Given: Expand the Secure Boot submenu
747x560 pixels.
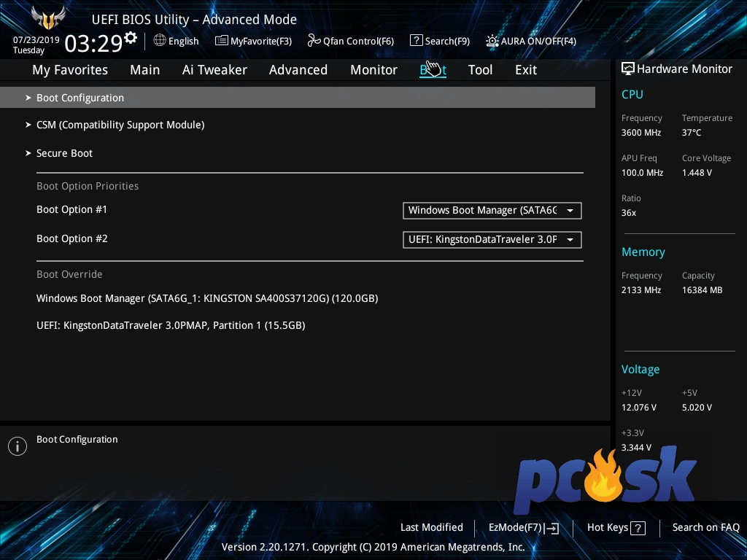Looking at the screenshot, I should tap(64, 153).
